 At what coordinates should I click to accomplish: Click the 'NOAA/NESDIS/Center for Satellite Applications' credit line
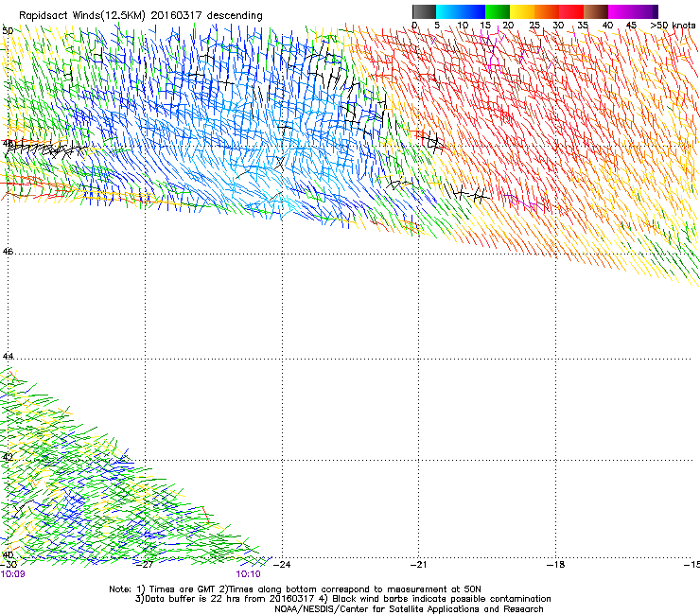(409, 609)
